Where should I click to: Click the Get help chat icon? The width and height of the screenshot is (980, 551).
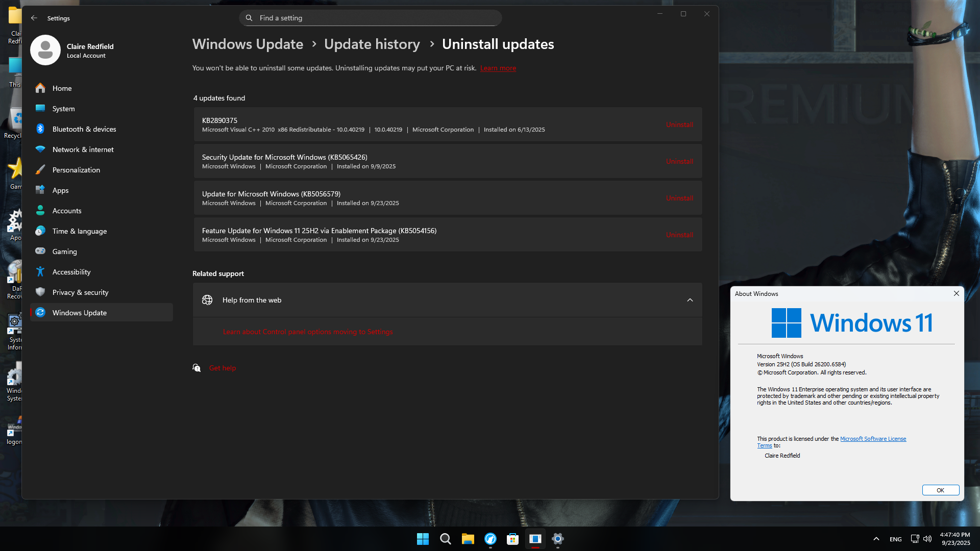coord(197,368)
